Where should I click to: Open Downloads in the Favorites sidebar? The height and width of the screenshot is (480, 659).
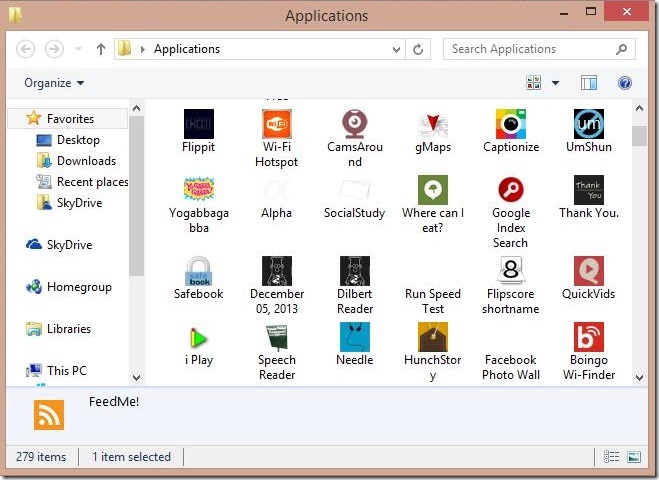click(x=86, y=161)
